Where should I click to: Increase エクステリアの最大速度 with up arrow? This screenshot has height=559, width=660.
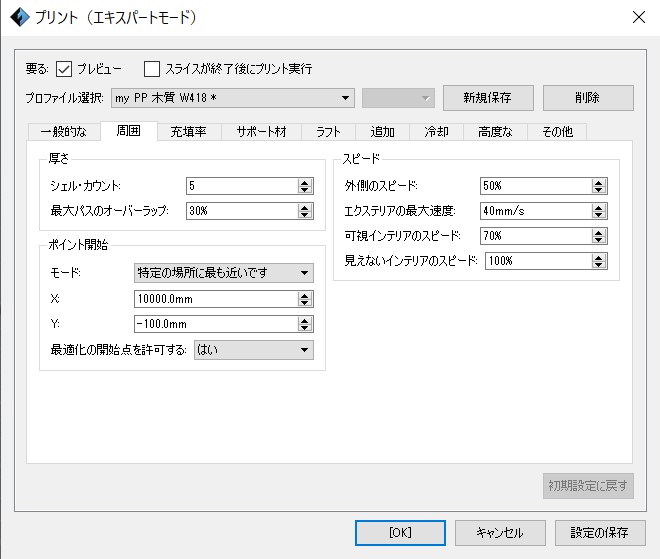click(599, 207)
